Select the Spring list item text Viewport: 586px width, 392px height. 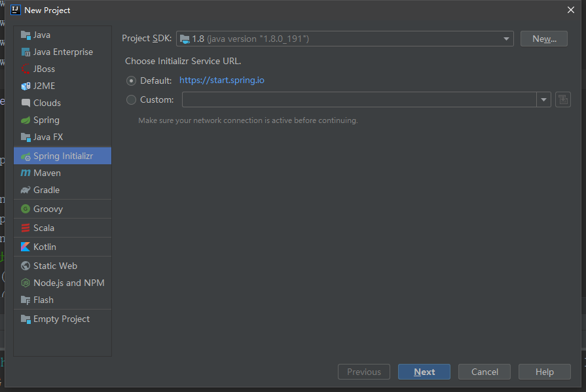46,120
